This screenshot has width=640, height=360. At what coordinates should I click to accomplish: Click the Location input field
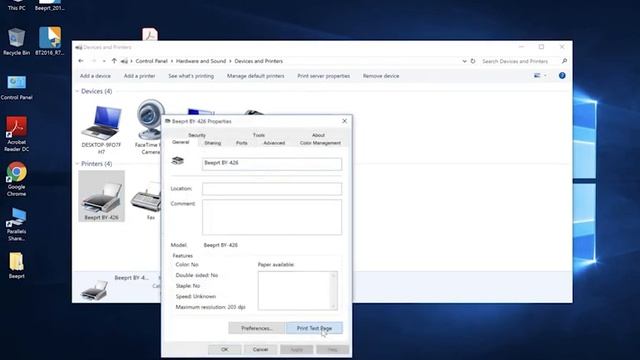click(272, 189)
